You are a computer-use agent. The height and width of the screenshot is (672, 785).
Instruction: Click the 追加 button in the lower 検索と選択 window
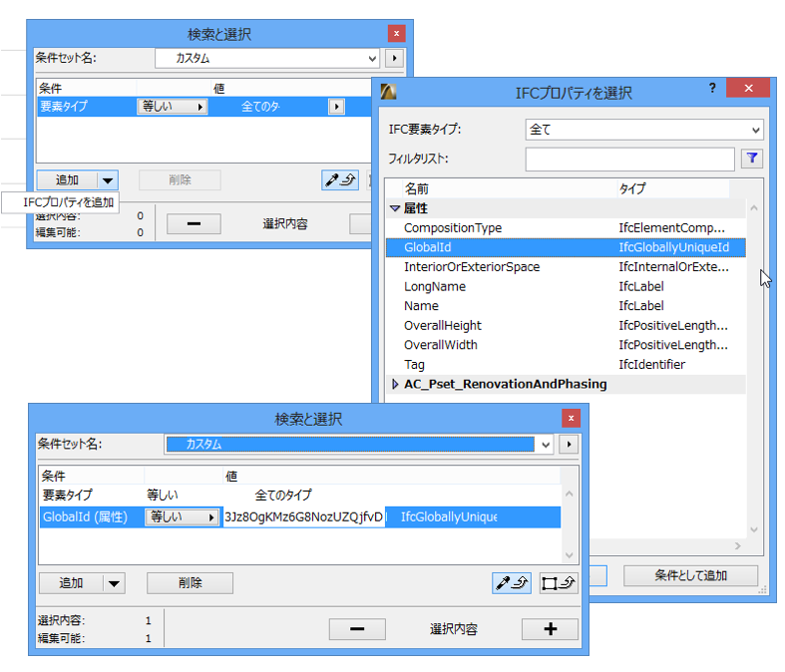(71, 583)
